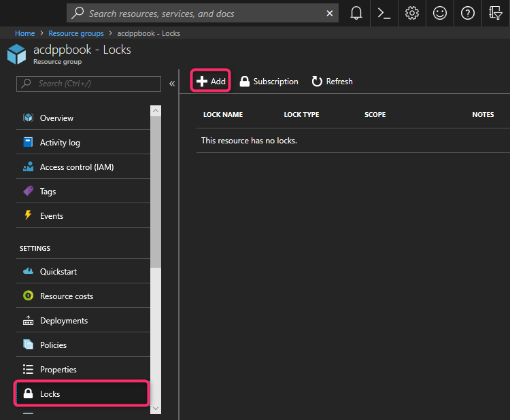The image size is (510, 420).
Task: Clear the top search box text
Action: click(x=330, y=13)
